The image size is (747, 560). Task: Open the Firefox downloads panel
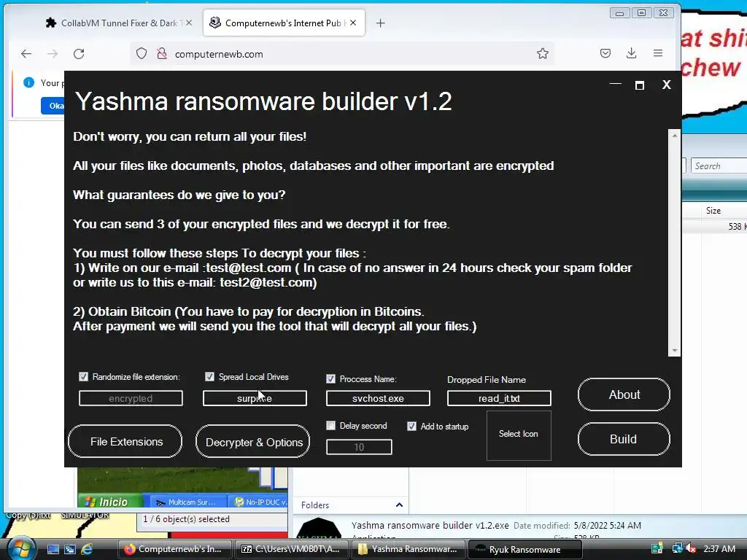coord(631,53)
